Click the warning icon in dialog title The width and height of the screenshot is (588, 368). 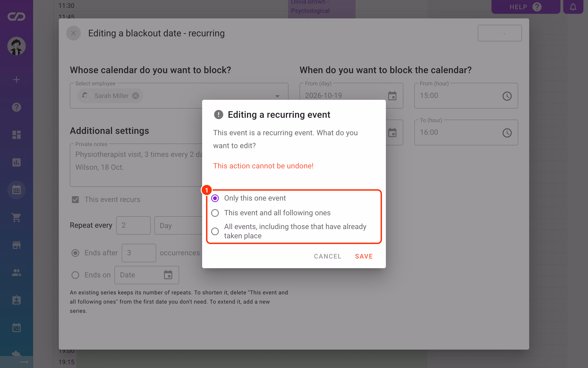tap(218, 114)
